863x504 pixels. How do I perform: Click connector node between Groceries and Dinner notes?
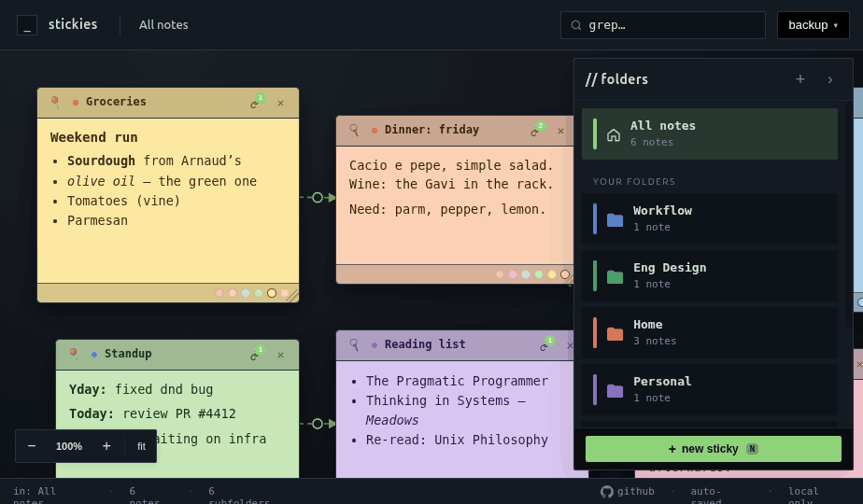click(318, 198)
